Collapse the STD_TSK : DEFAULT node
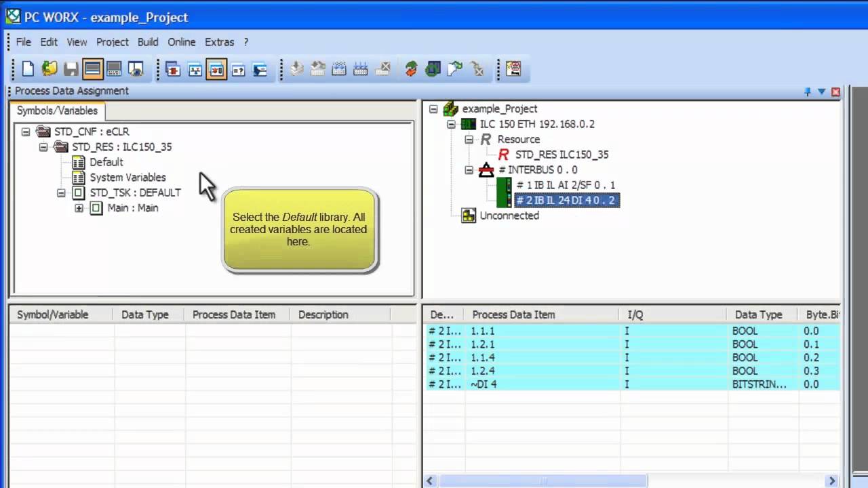Image resolution: width=868 pixels, height=488 pixels. click(x=61, y=192)
